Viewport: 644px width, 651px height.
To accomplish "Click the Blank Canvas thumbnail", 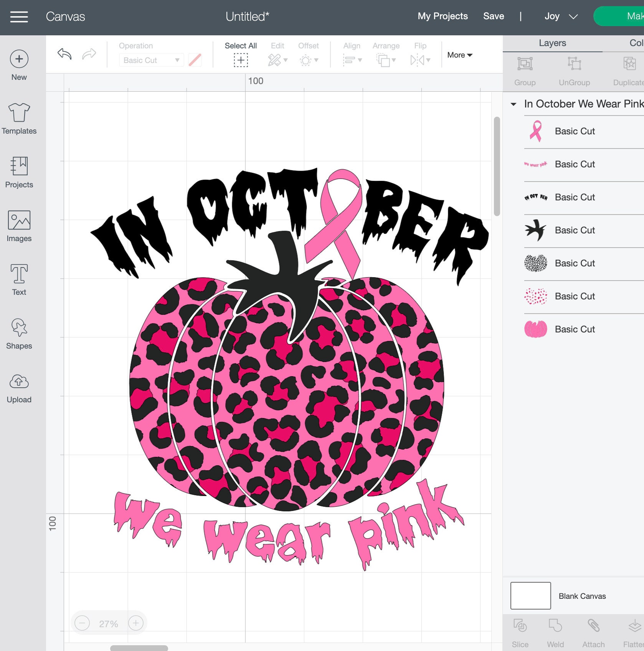I will tap(531, 595).
